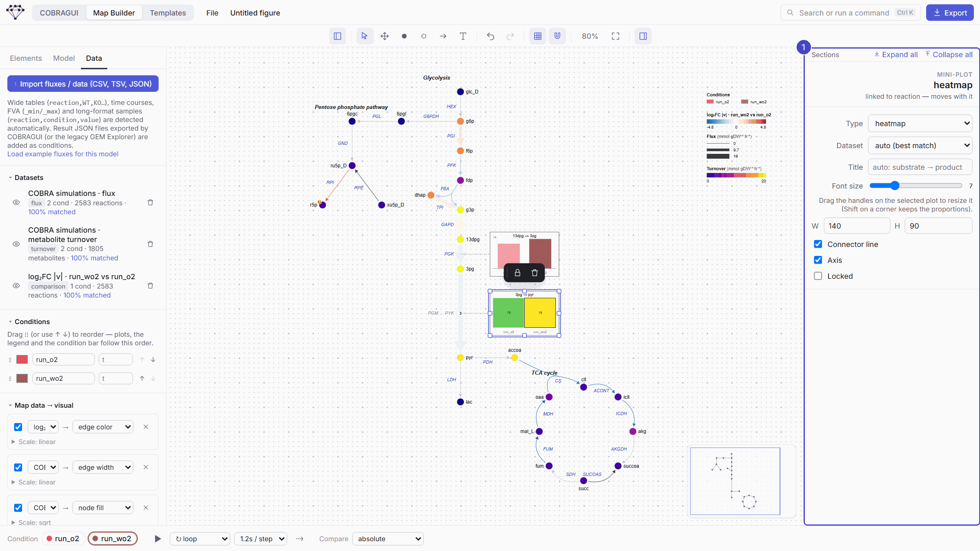
Task: Enable the Locked checkbox
Action: (x=818, y=276)
